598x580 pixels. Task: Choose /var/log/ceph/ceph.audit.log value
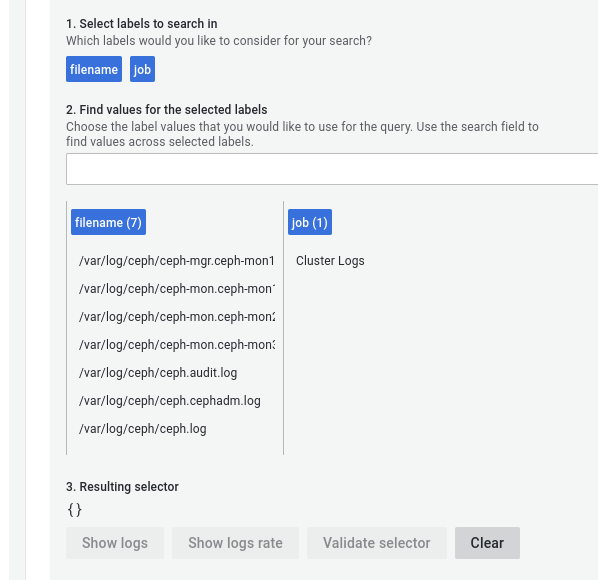pos(158,373)
